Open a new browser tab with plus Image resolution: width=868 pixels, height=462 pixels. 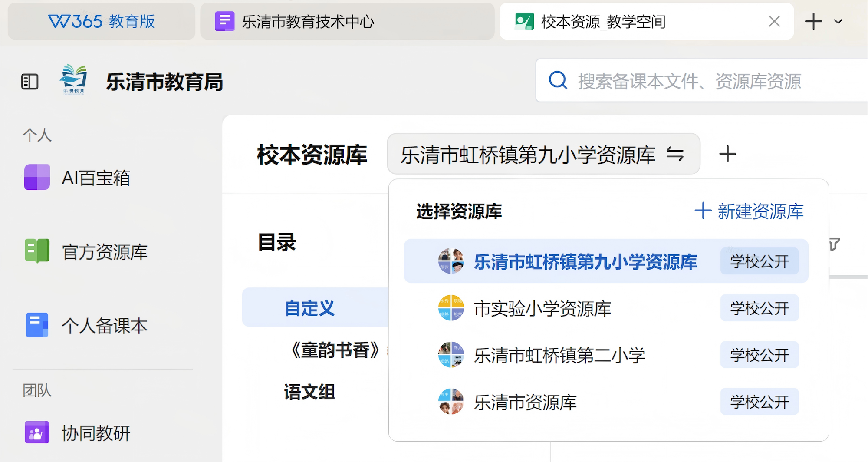pyautogui.click(x=813, y=21)
